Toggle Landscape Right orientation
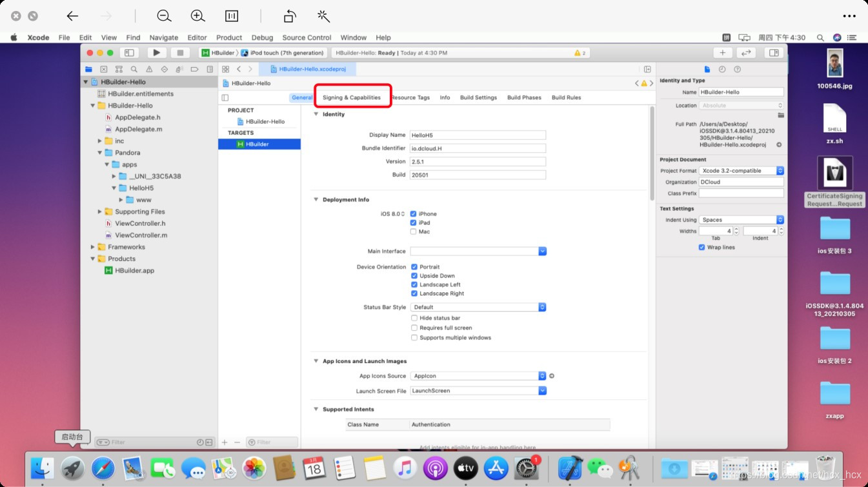 click(x=414, y=293)
